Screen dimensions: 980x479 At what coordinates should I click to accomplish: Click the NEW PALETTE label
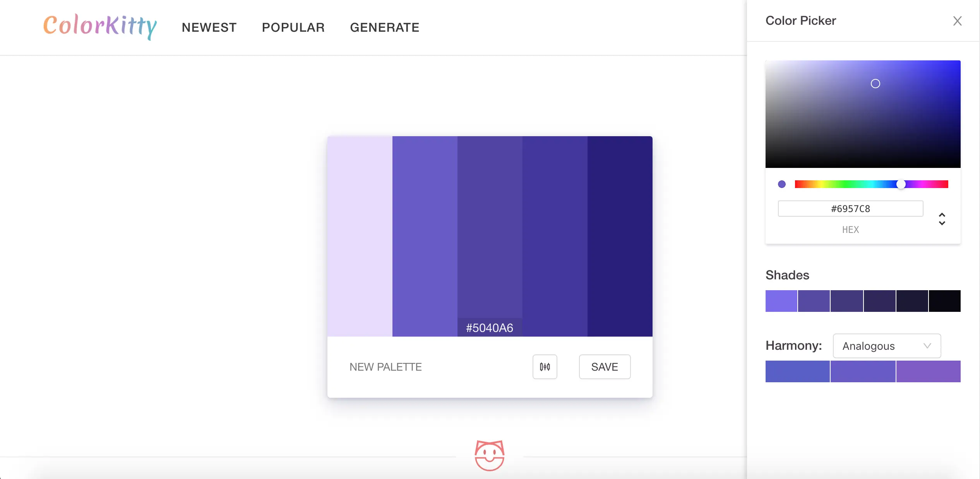click(385, 367)
